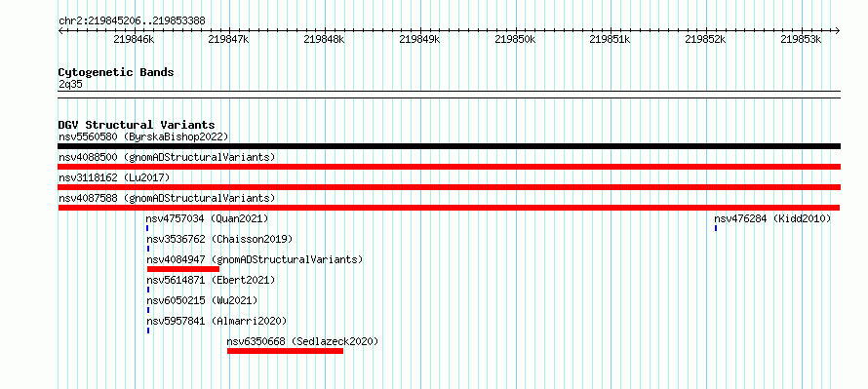Click blue marker under nsv476284

[x=716, y=228]
